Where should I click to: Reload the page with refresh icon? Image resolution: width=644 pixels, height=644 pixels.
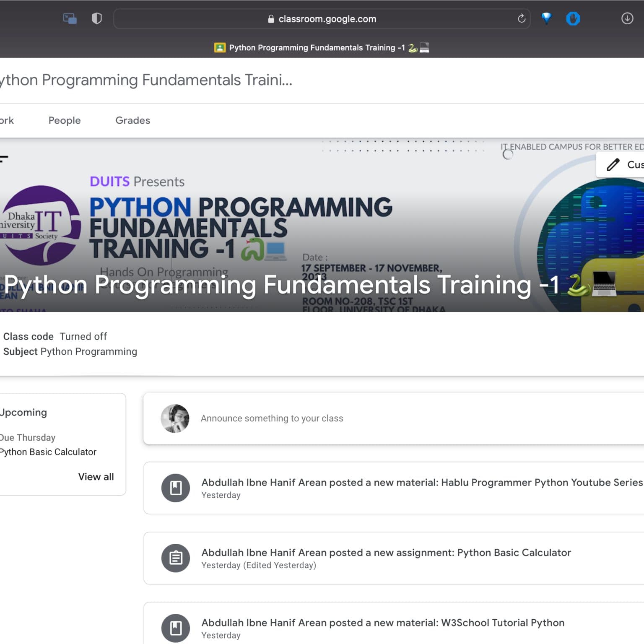coord(521,18)
